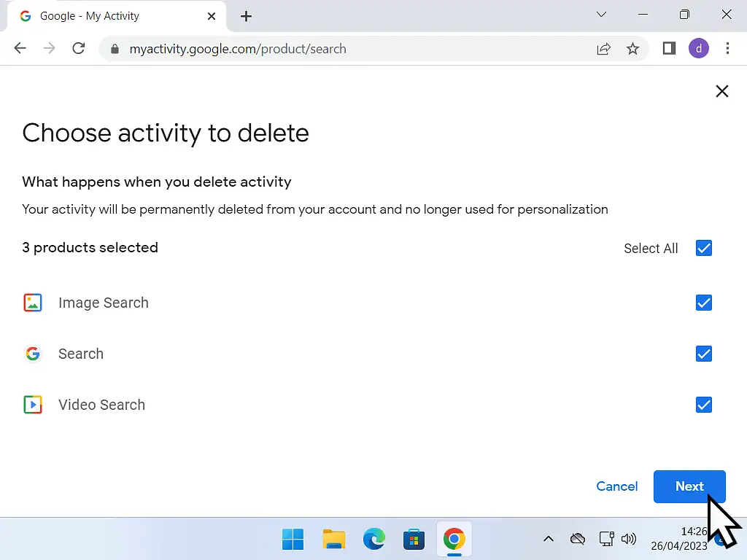Reload the page with the refresh icon
747x560 pixels.
pyautogui.click(x=79, y=48)
